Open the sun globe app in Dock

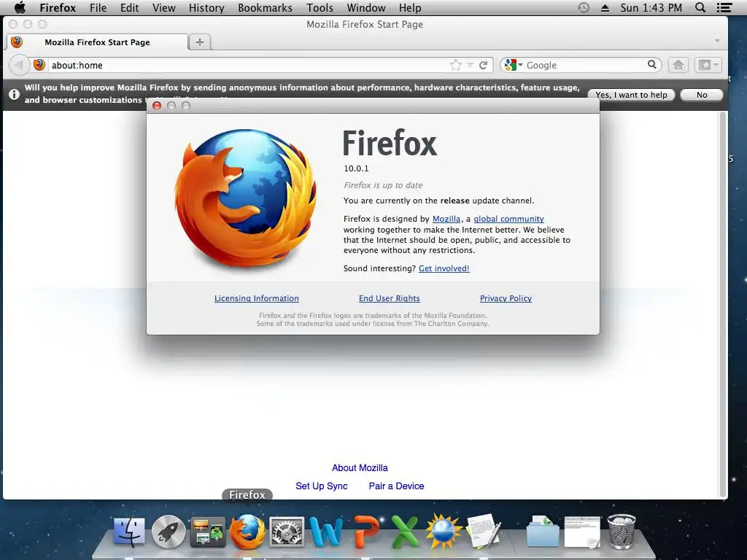coord(444,532)
